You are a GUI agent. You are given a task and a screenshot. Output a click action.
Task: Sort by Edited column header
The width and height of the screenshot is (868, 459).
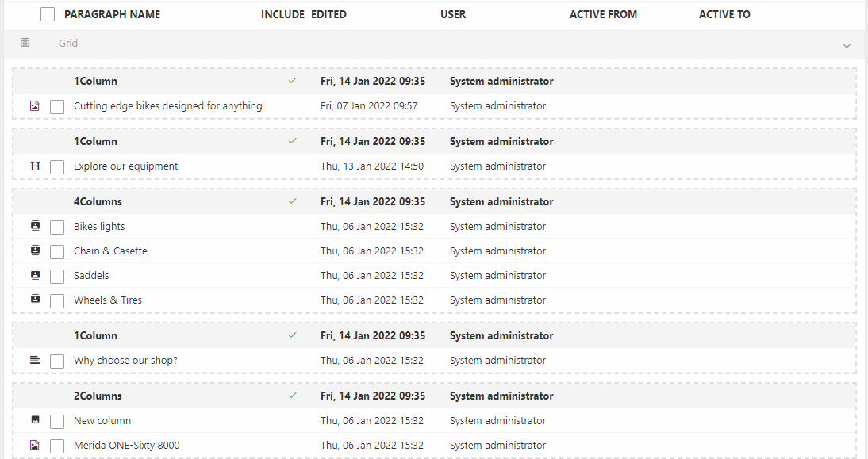(x=328, y=14)
